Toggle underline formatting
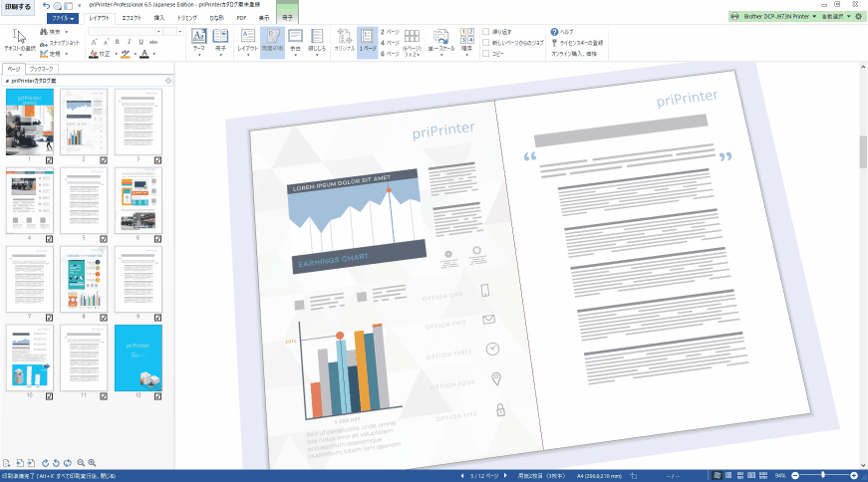 (x=142, y=42)
